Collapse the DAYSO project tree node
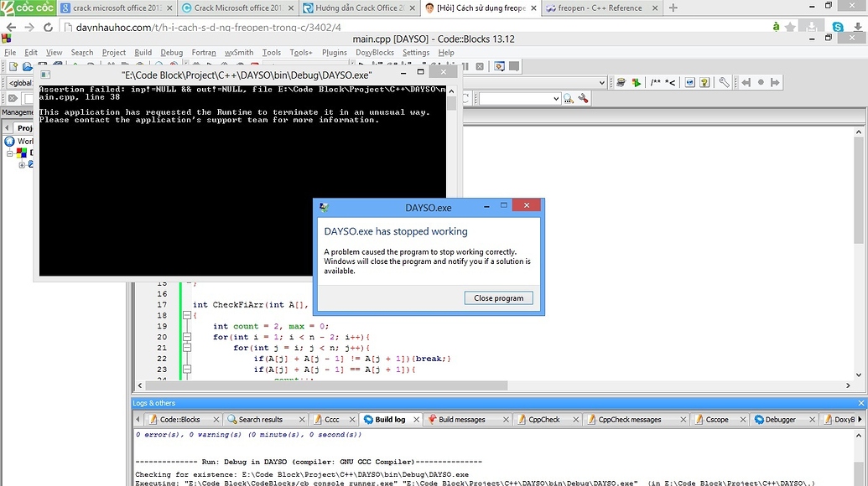 (9, 153)
